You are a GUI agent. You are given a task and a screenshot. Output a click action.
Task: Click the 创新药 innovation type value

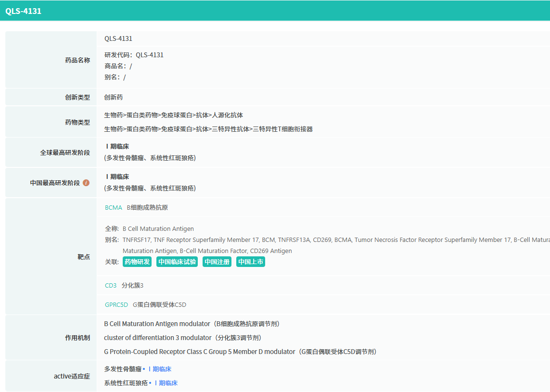(x=114, y=98)
